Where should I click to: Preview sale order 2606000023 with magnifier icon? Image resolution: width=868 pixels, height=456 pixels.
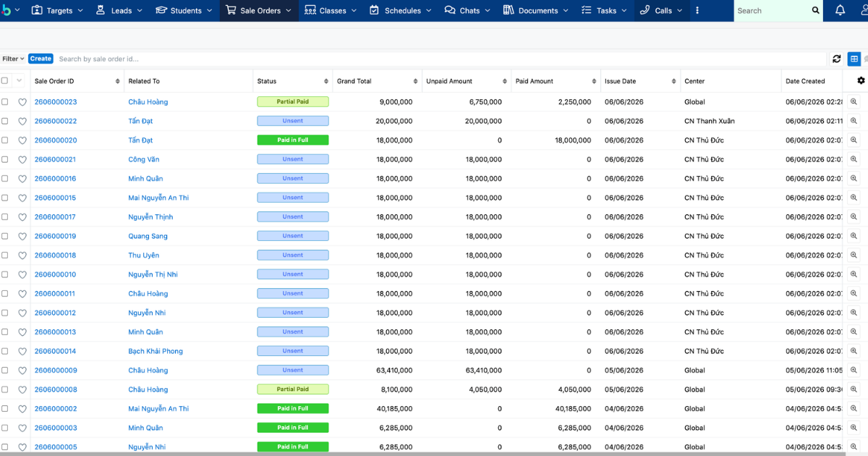pos(854,102)
